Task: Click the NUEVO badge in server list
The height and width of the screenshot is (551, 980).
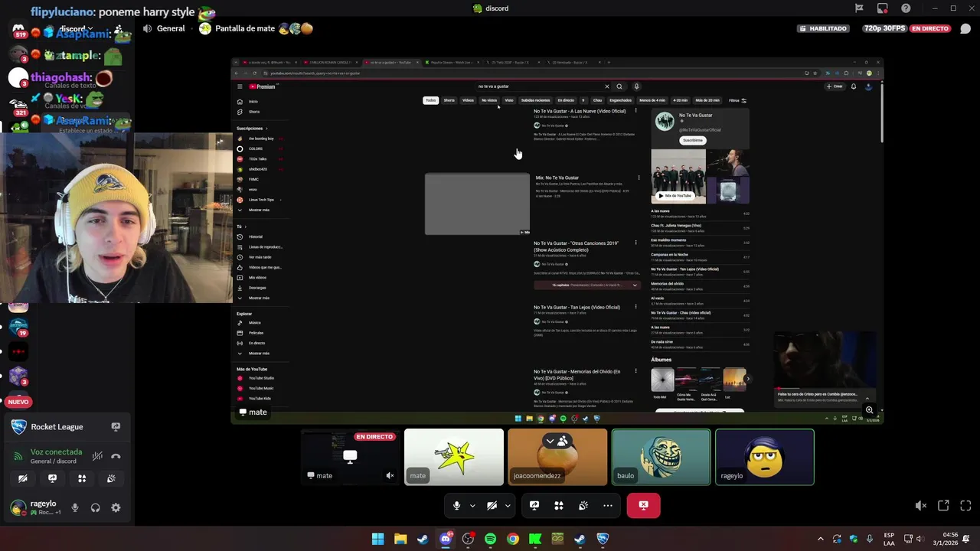Action: point(18,402)
